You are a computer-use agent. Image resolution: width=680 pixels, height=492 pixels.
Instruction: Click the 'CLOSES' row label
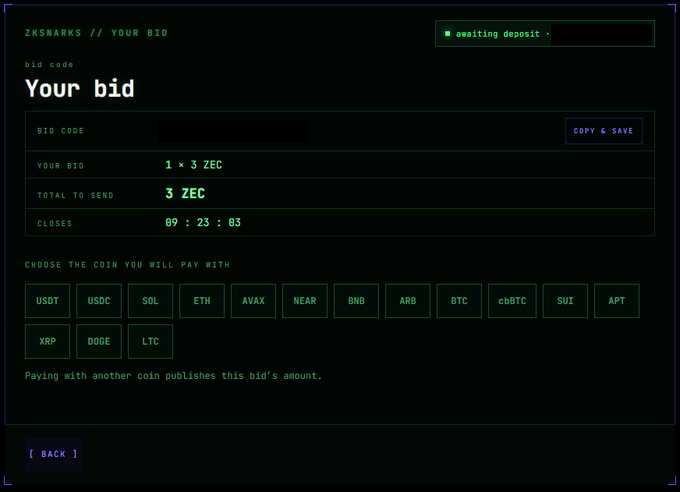coord(55,223)
